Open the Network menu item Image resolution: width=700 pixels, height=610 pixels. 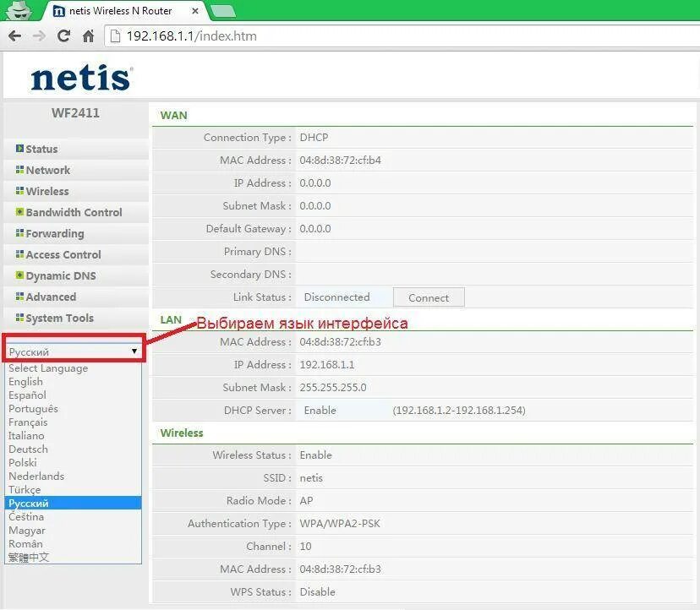[48, 170]
